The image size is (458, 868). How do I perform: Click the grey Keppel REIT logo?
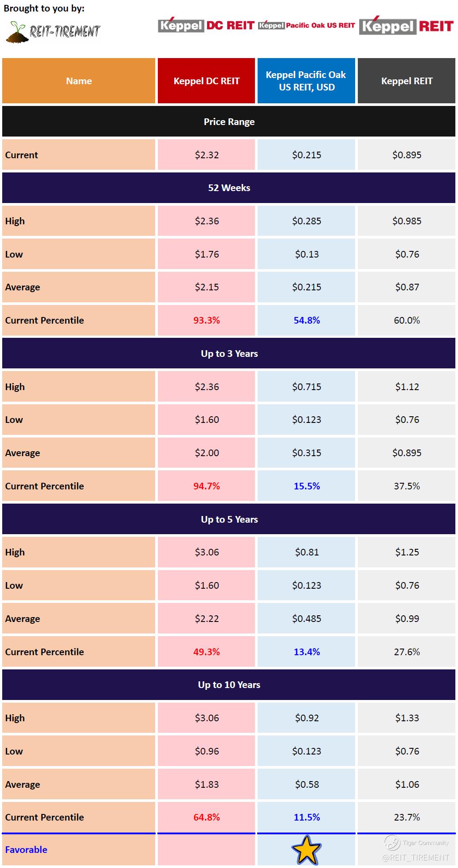point(407,27)
